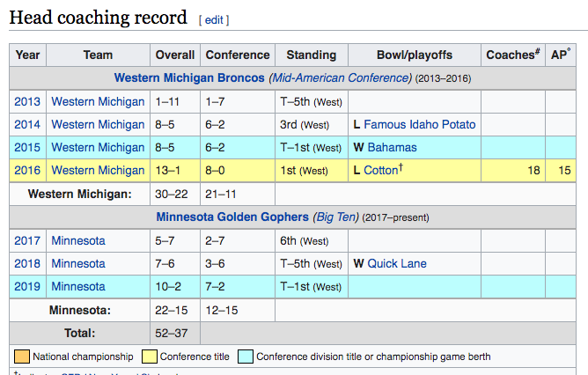Screen dimensions: 588x375
Task: Click the edit link beside Head coaching record
Action: tap(216, 19)
